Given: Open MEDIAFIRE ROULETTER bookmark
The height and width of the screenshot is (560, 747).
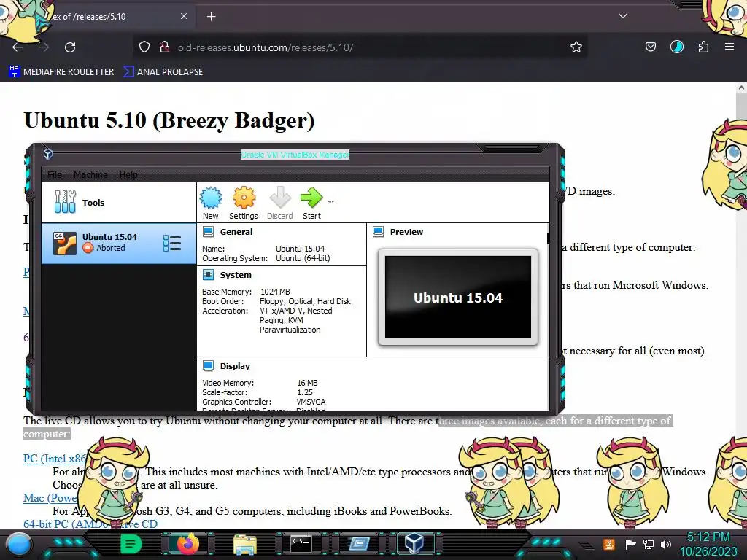Looking at the screenshot, I should [x=61, y=71].
